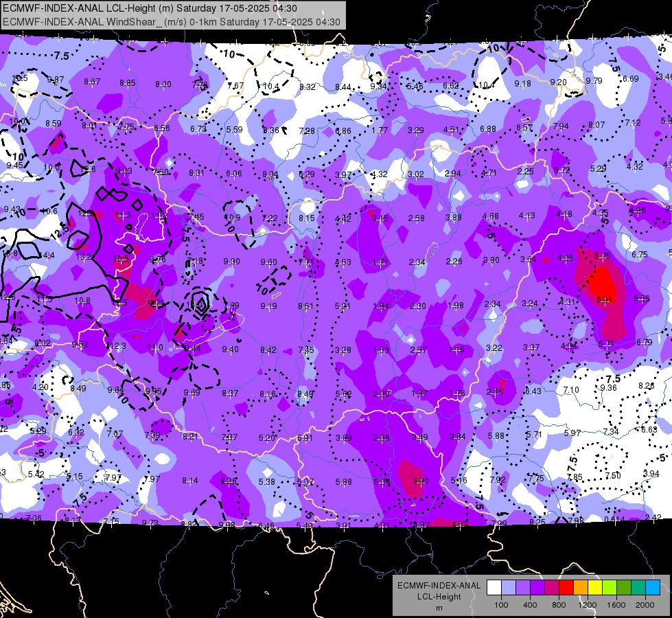
Task: Click the map value '2.57'
Action: (x=419, y=350)
